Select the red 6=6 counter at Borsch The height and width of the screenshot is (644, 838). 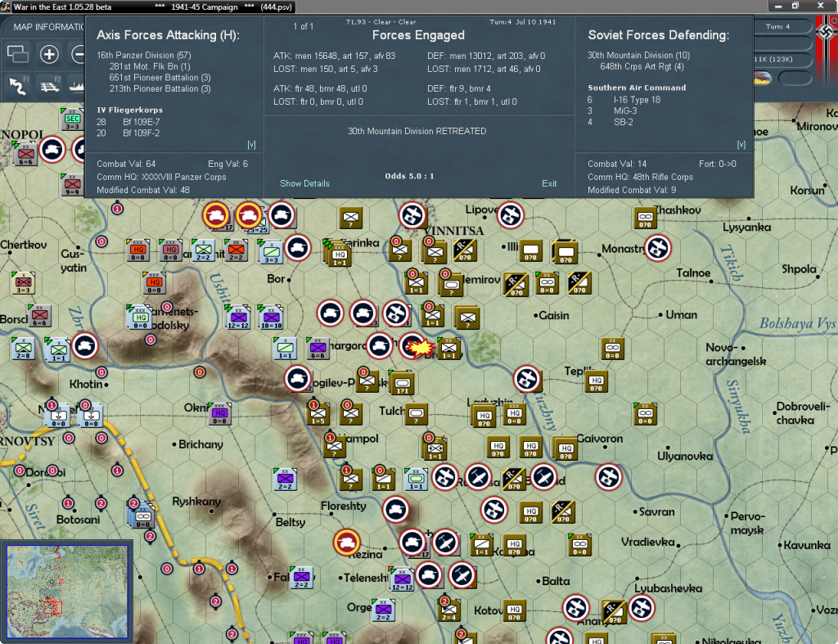39,317
